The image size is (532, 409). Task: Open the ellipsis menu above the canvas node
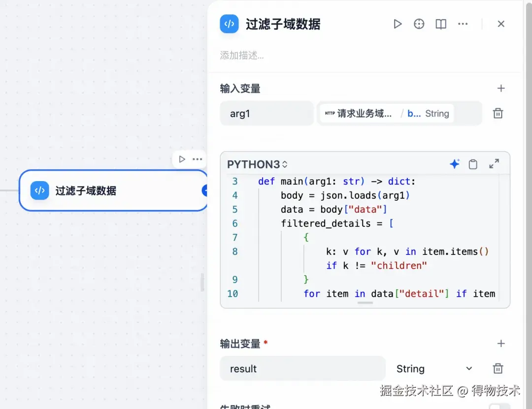pos(197,159)
